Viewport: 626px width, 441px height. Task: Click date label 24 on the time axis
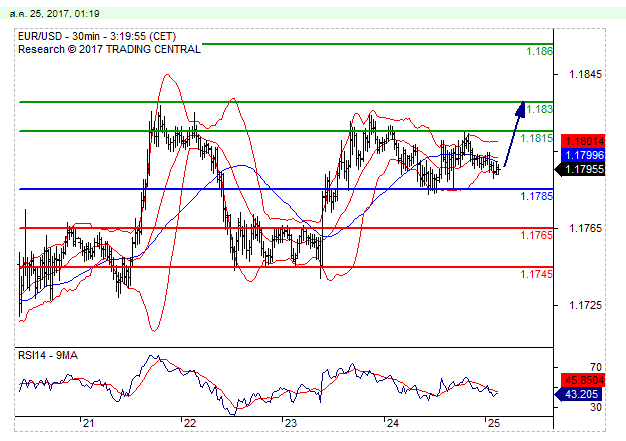(x=393, y=423)
